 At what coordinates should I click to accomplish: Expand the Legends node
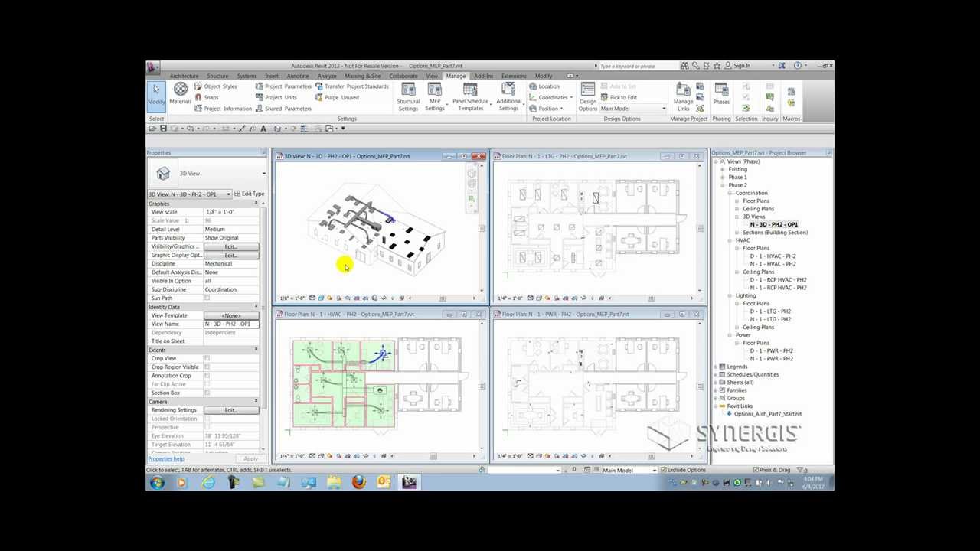point(716,367)
